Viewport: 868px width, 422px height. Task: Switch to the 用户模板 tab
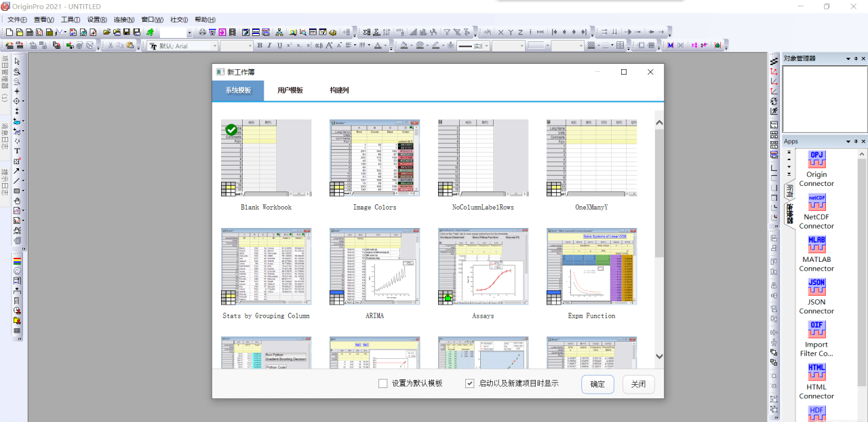[290, 90]
